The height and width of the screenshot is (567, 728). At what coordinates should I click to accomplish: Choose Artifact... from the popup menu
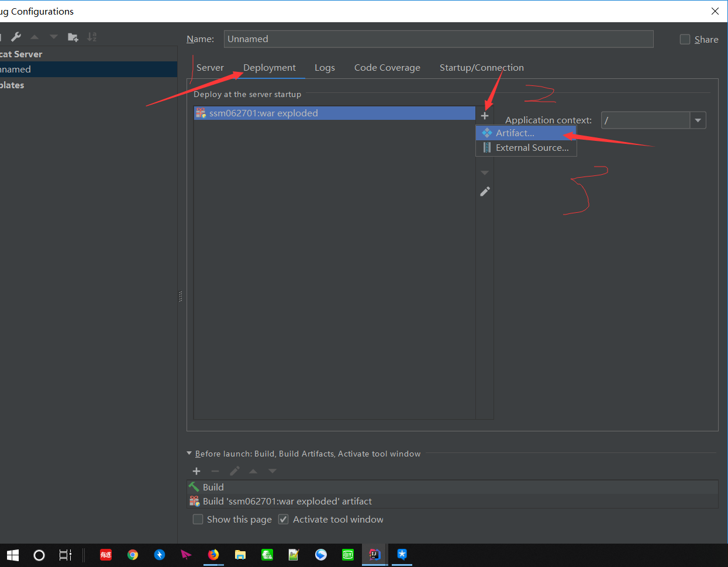(526, 133)
